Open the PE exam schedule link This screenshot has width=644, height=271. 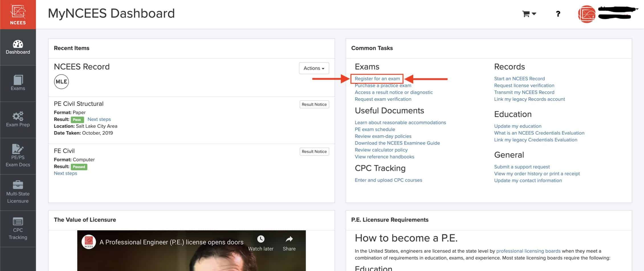pos(375,129)
